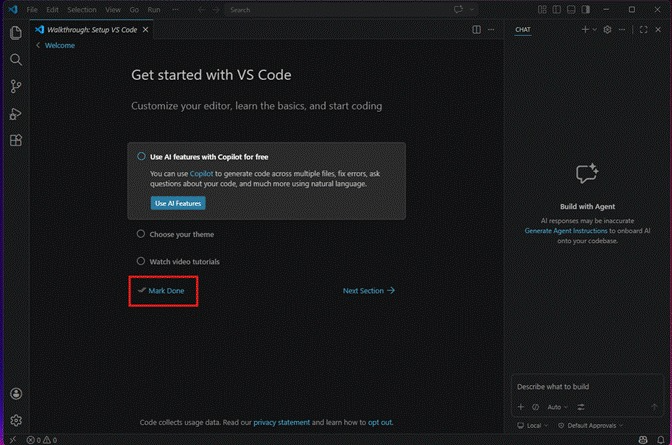Open Copilot status icon in status bar
The image size is (672, 445).
coord(643,440)
